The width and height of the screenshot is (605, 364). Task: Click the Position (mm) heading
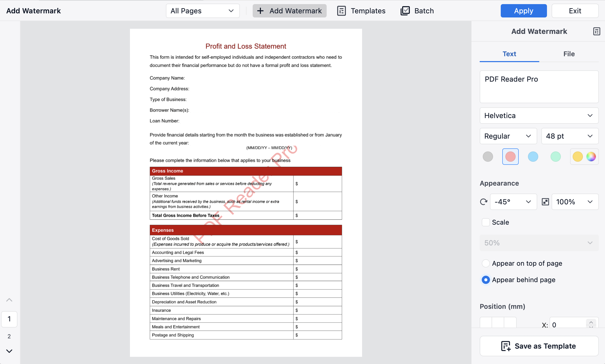click(502, 306)
